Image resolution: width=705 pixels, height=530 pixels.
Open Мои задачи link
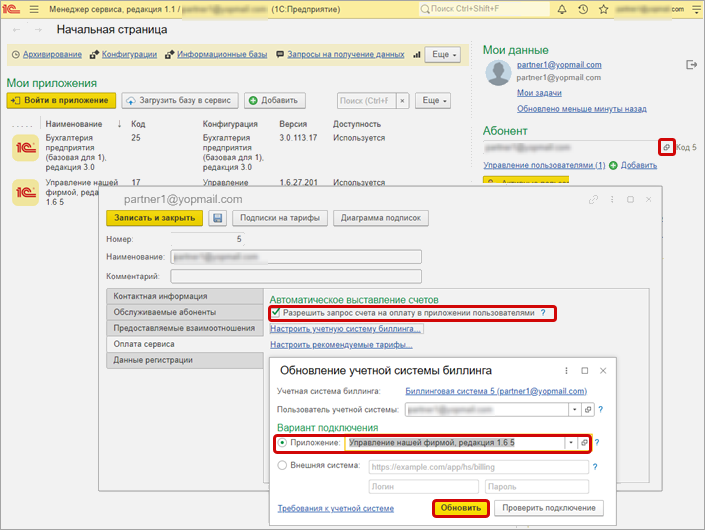click(539, 93)
